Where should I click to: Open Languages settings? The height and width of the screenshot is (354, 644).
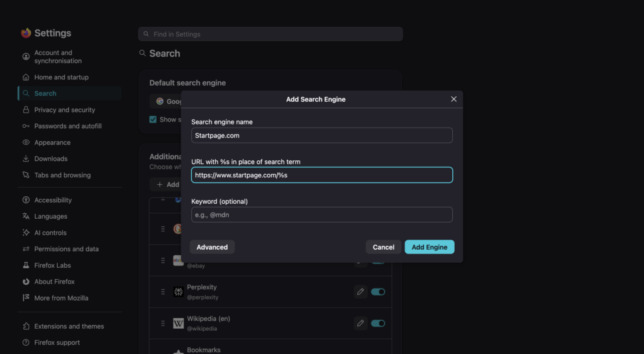pyautogui.click(x=69, y=216)
